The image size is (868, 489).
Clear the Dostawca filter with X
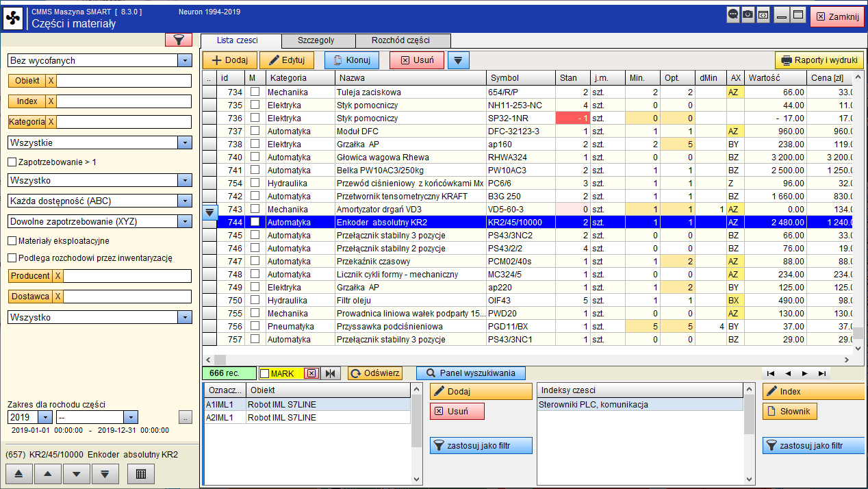click(58, 297)
